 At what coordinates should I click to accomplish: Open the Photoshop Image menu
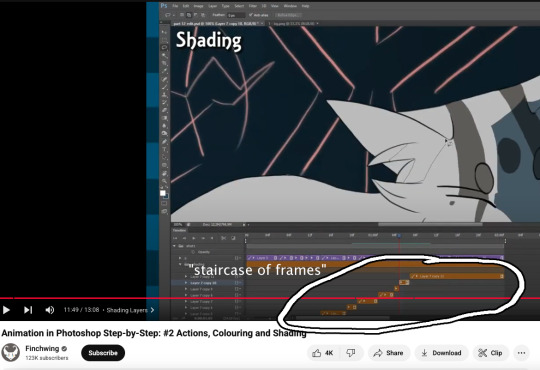point(198,6)
